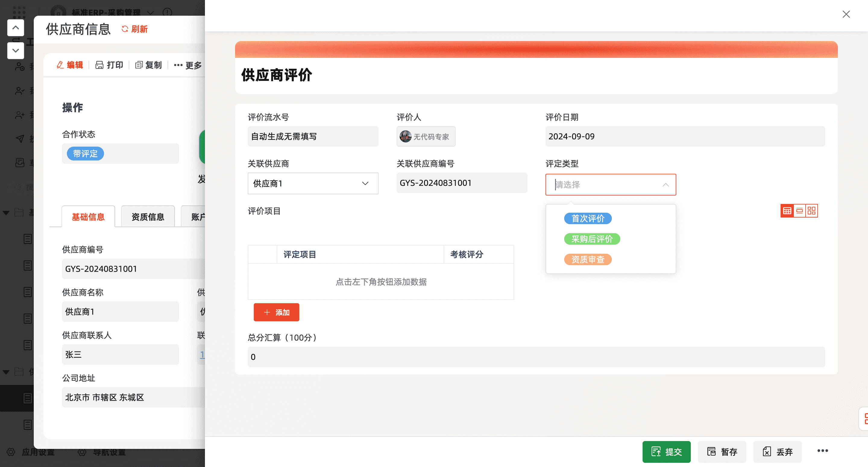Select 首次评价 option in dropdown
868x467 pixels.
(588, 218)
